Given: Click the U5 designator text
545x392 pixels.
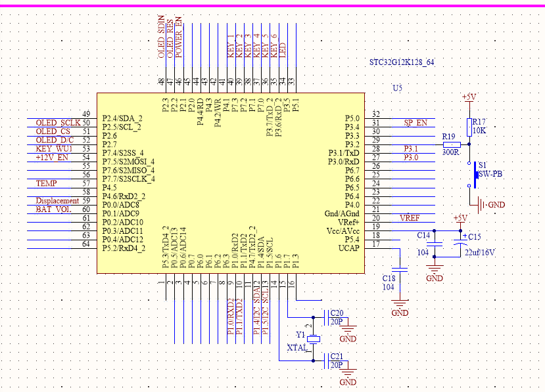Looking at the screenshot, I should 397,88.
